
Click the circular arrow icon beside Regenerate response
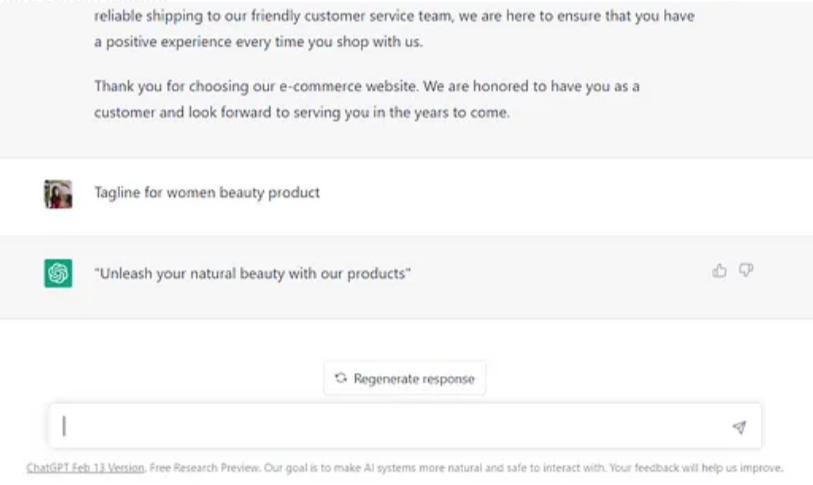pyautogui.click(x=341, y=379)
